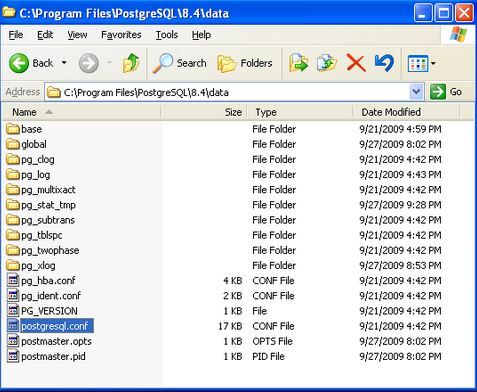The image size is (477, 392).
Task: Select the PG_VERSION file icon
Action: [x=13, y=311]
